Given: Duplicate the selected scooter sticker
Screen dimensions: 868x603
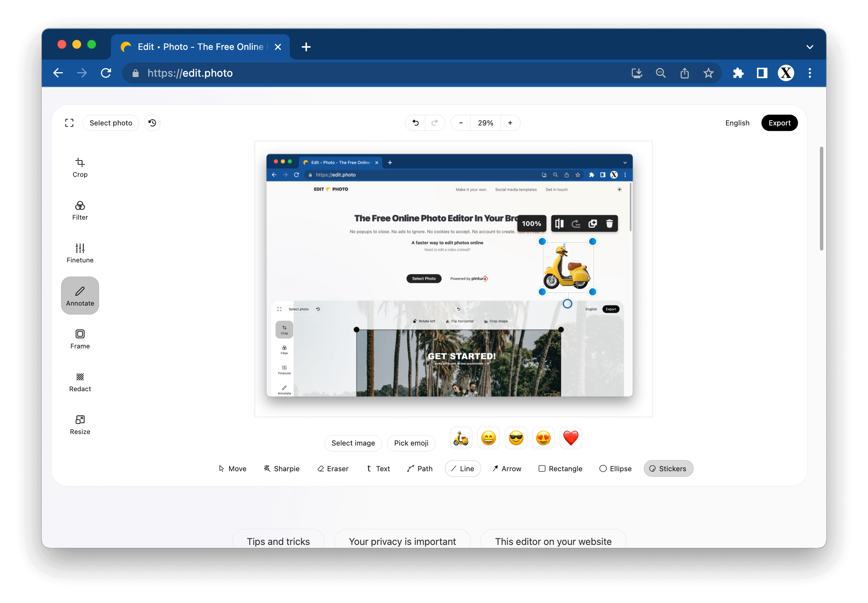Looking at the screenshot, I should tap(592, 224).
